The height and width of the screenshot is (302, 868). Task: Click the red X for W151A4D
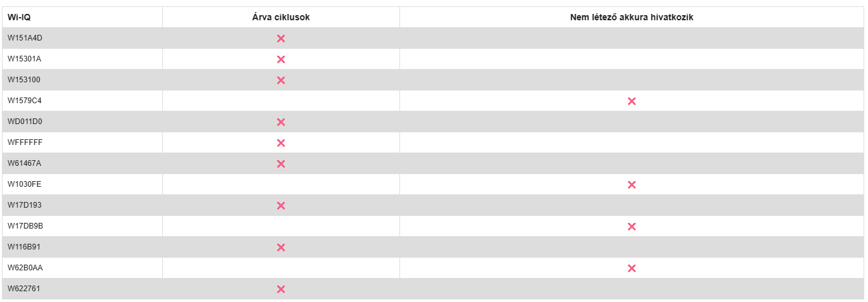pos(281,39)
